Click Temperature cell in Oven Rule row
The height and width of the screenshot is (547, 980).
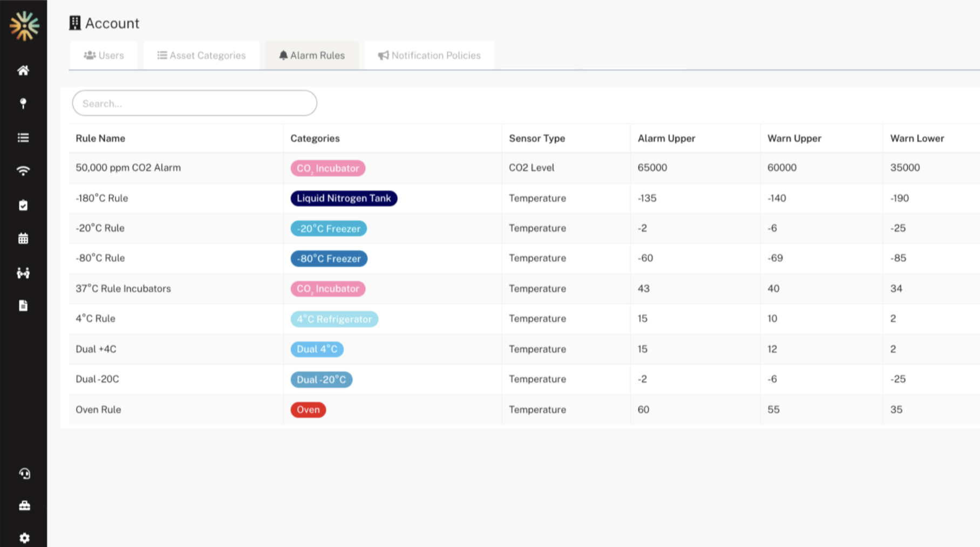(537, 409)
